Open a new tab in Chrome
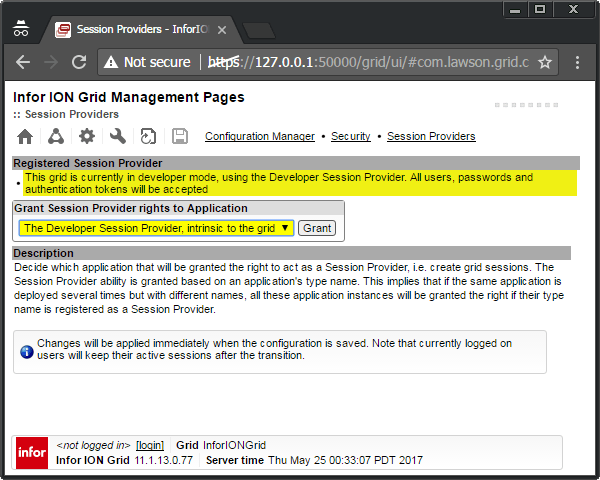600x480 pixels. [x=259, y=29]
